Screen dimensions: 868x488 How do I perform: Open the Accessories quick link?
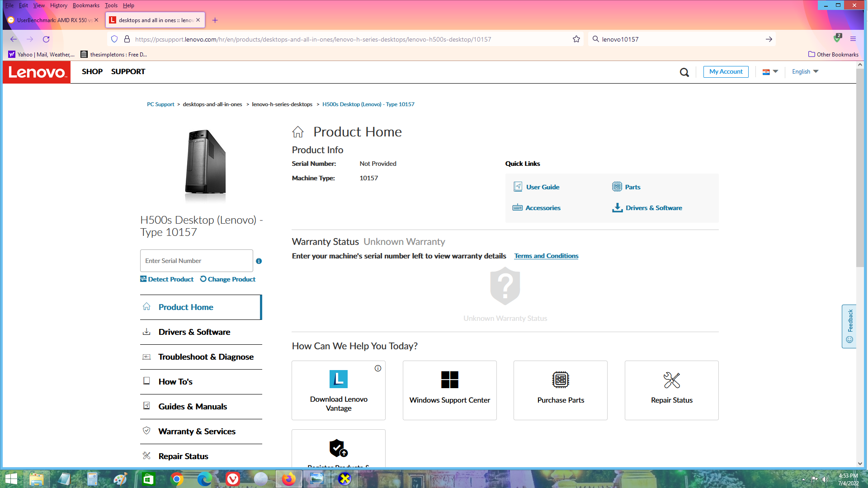(x=536, y=208)
